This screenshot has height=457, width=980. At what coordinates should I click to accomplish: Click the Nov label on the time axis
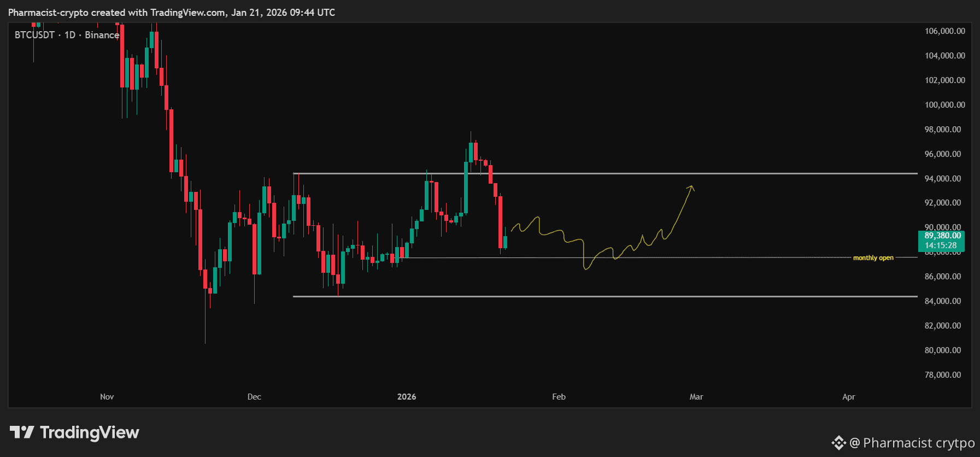[x=107, y=397]
